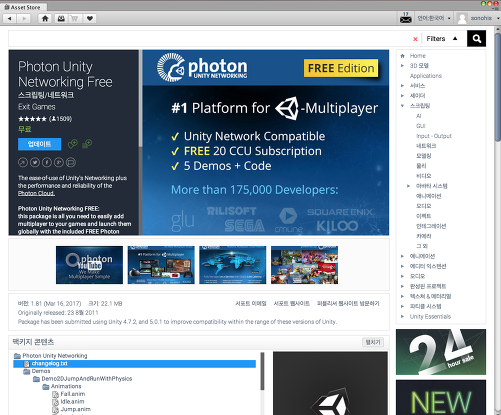
Task: Open the Asset Store home page icon
Action: coord(45,18)
